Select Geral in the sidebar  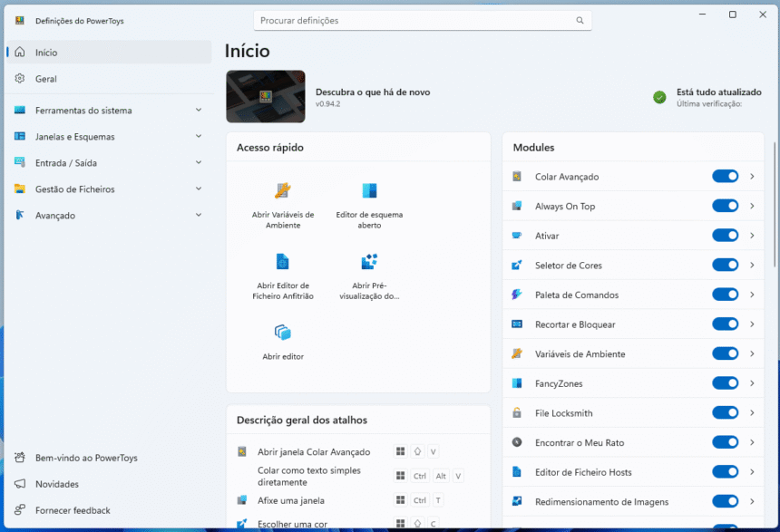[x=46, y=79]
